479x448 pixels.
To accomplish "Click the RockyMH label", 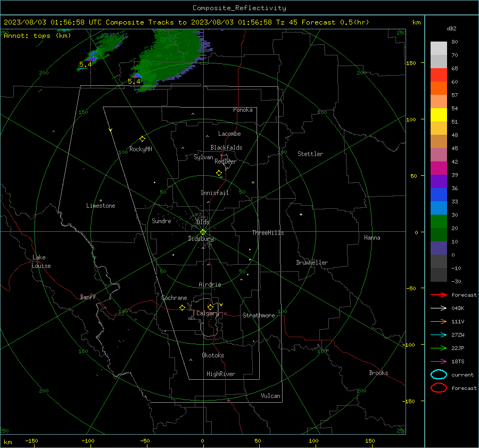I will pos(141,149).
